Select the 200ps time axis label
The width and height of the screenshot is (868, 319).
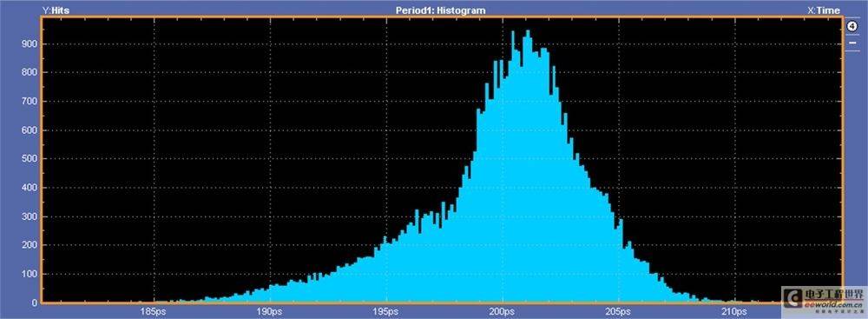(x=503, y=311)
